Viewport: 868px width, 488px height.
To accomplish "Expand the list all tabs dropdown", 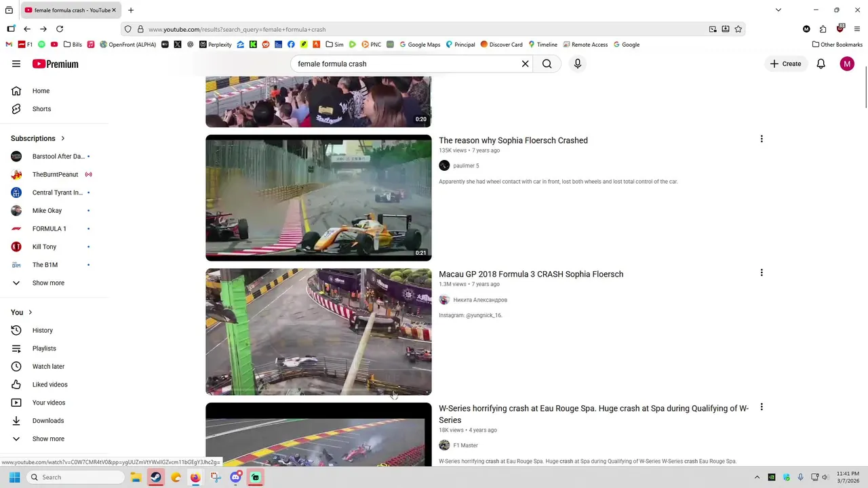I will (778, 10).
